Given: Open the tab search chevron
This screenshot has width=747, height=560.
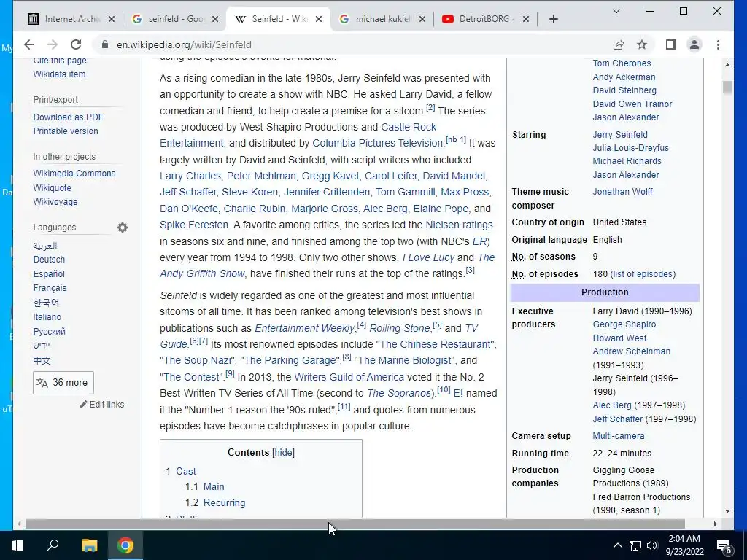Looking at the screenshot, I should tap(616, 11).
